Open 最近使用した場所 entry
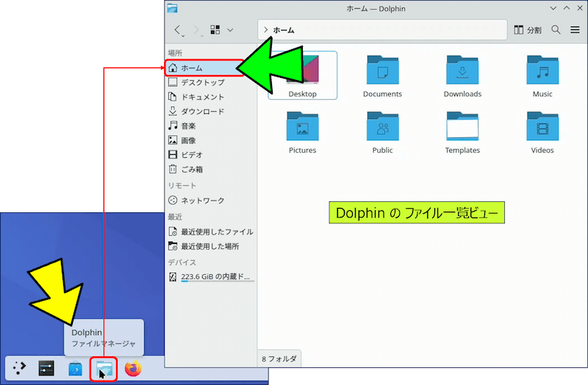Viewport: 588px width, 385px height. pyautogui.click(x=211, y=246)
